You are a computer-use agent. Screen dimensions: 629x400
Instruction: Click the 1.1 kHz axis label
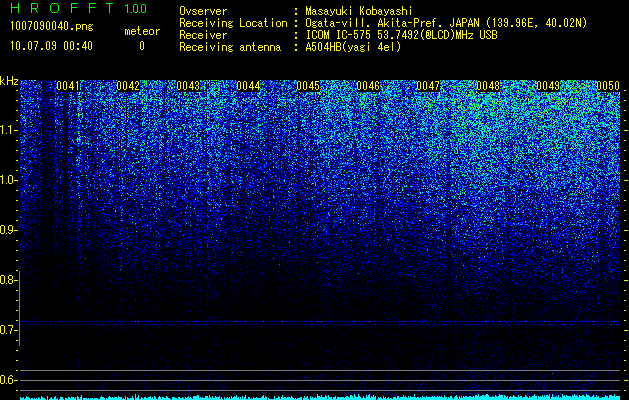click(9, 130)
